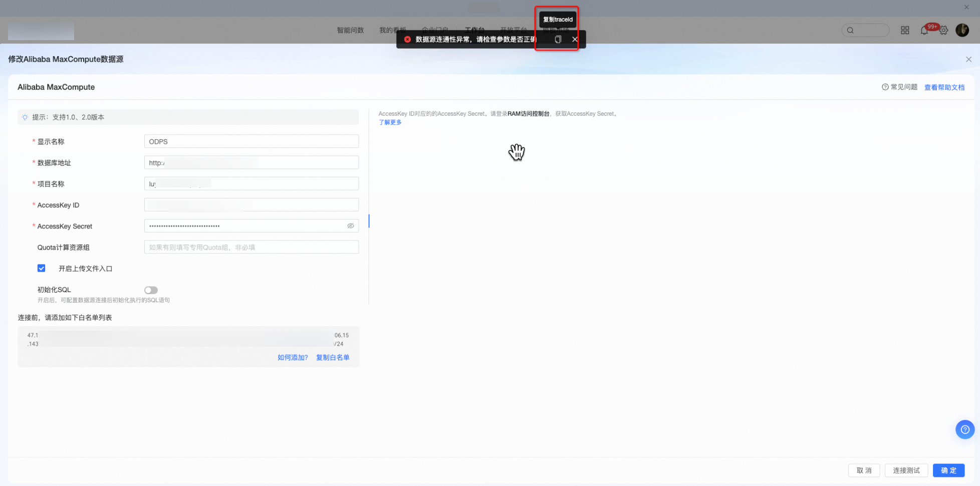Click the product logo in header
Screen dimensions: 980x486
pyautogui.click(x=41, y=31)
